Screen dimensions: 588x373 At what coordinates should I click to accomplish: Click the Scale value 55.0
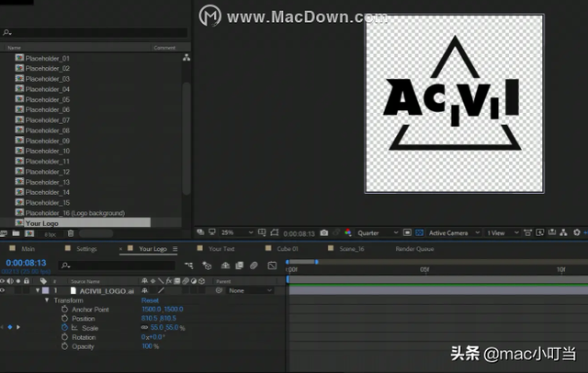pyautogui.click(x=157, y=327)
